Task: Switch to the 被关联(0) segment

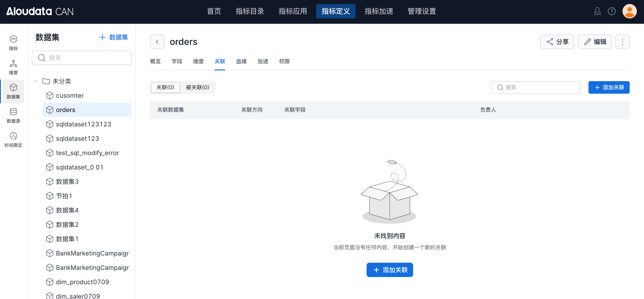Action: (x=197, y=87)
